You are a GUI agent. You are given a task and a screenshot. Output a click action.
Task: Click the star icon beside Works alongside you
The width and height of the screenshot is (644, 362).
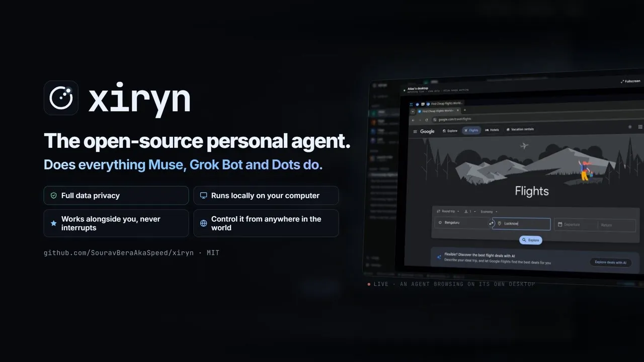53,223
